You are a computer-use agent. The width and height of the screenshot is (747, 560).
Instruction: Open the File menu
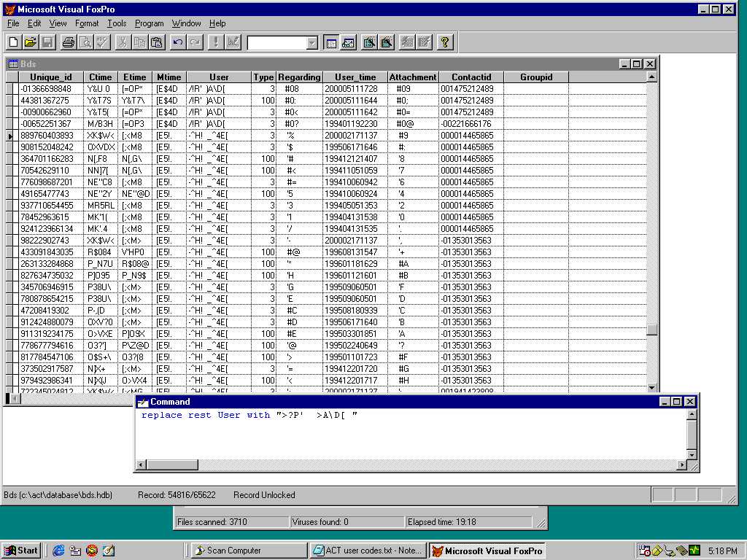coord(13,23)
